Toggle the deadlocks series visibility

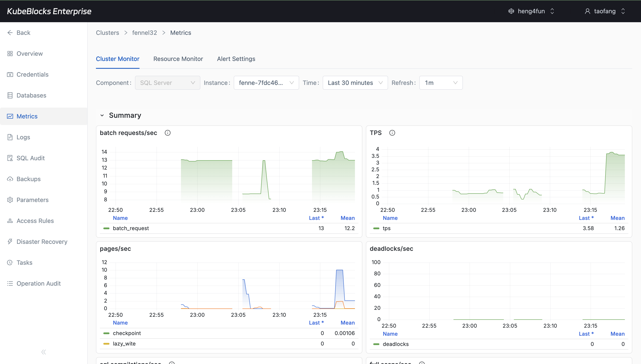[395, 344]
